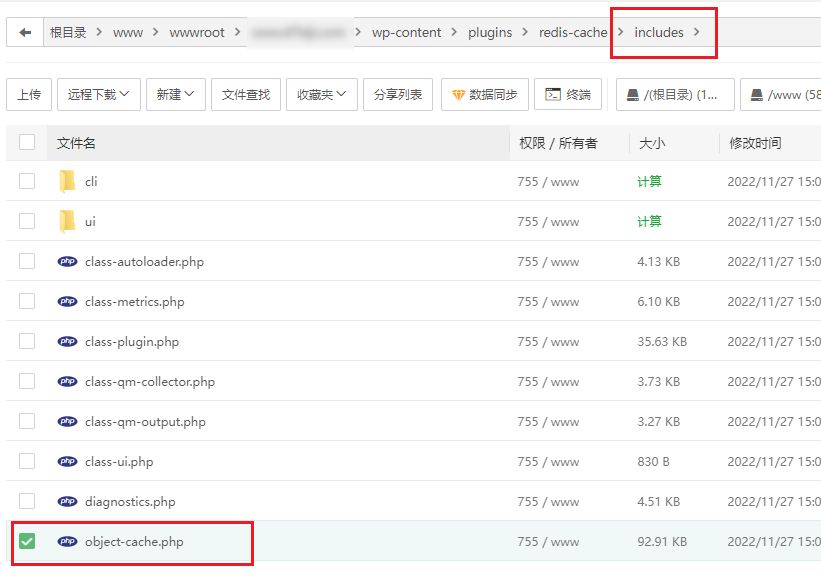
Task: Open the favorites (收藏夹) dropdown
Action: click(321, 95)
